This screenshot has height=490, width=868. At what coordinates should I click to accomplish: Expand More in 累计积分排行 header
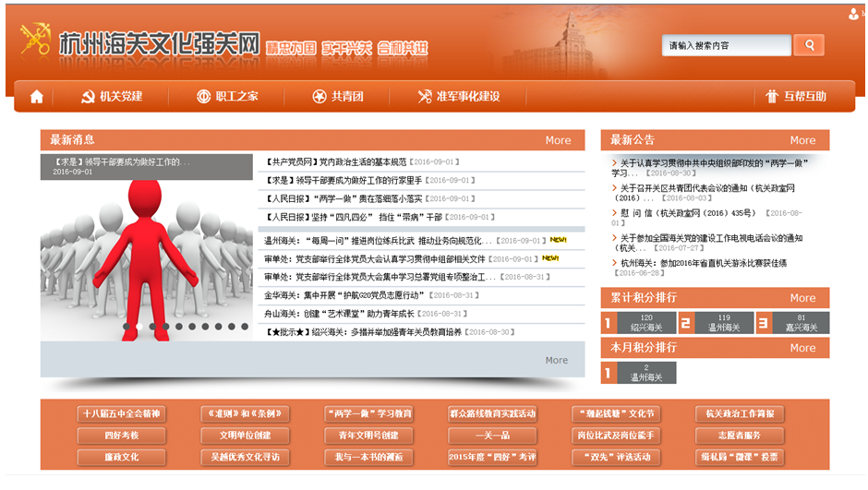point(802,298)
